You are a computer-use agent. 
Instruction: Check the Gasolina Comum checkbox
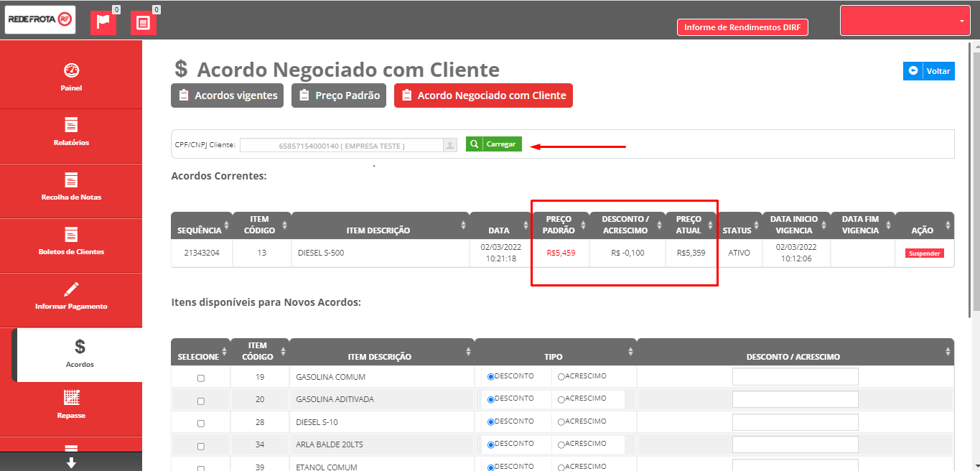200,378
